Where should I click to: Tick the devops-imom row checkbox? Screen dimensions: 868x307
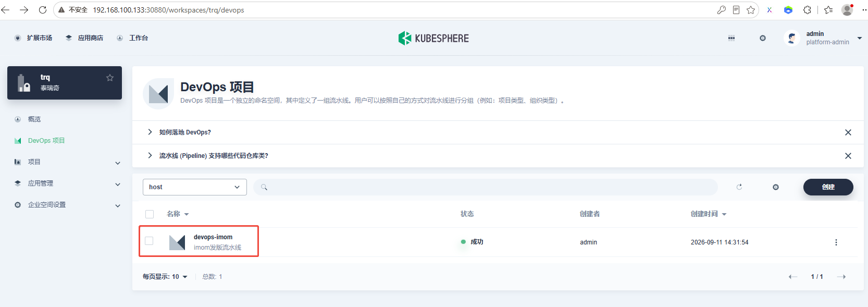pos(149,241)
